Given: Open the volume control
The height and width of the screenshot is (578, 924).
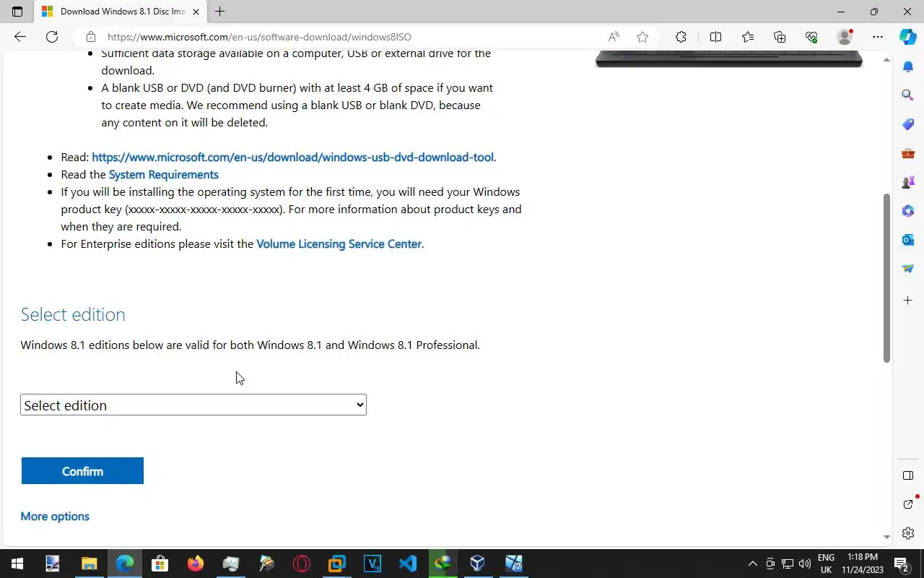Looking at the screenshot, I should click(x=805, y=564).
